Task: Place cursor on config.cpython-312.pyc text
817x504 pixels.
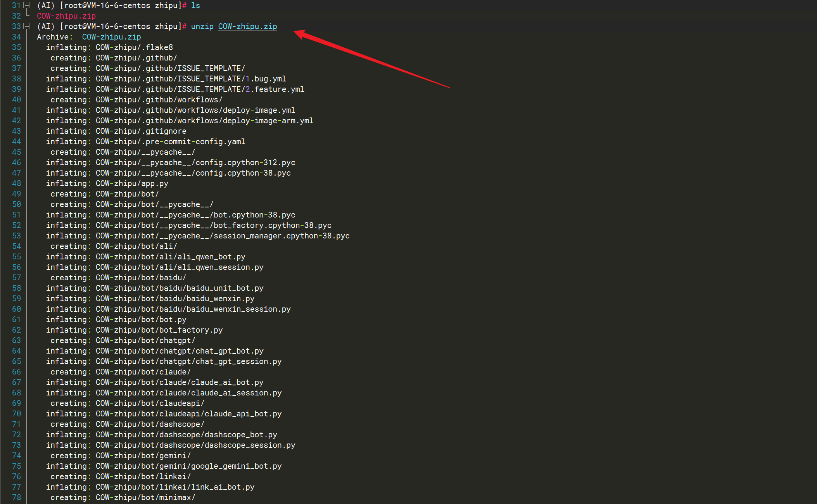Action: [245, 162]
